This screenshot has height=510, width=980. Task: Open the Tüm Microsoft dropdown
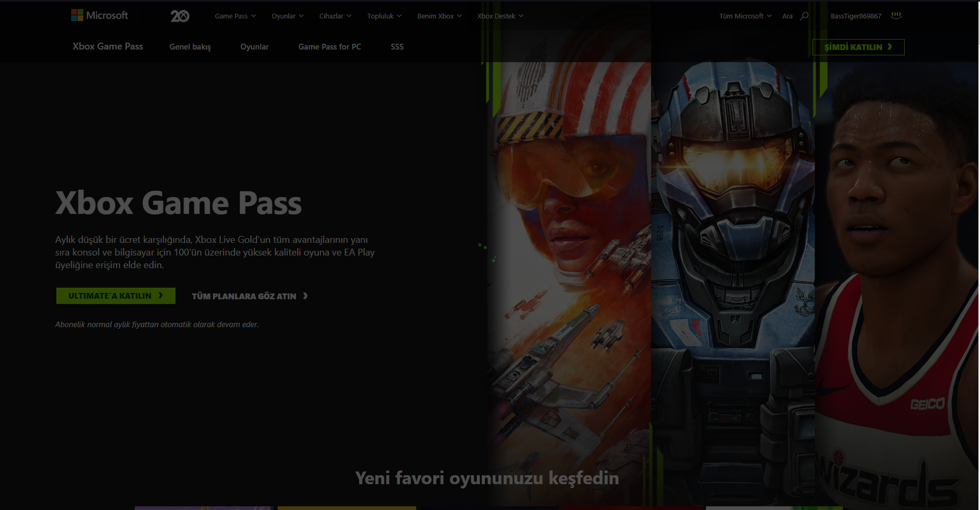coord(745,16)
